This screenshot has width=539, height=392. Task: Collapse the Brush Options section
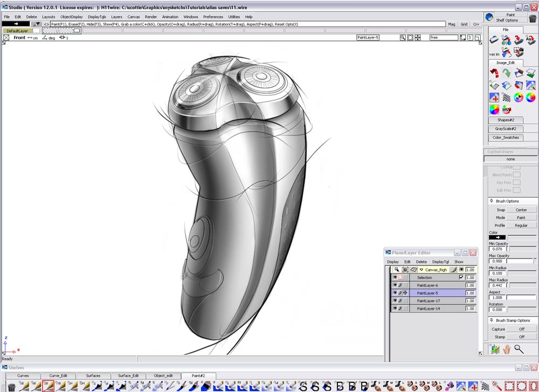tap(492, 201)
